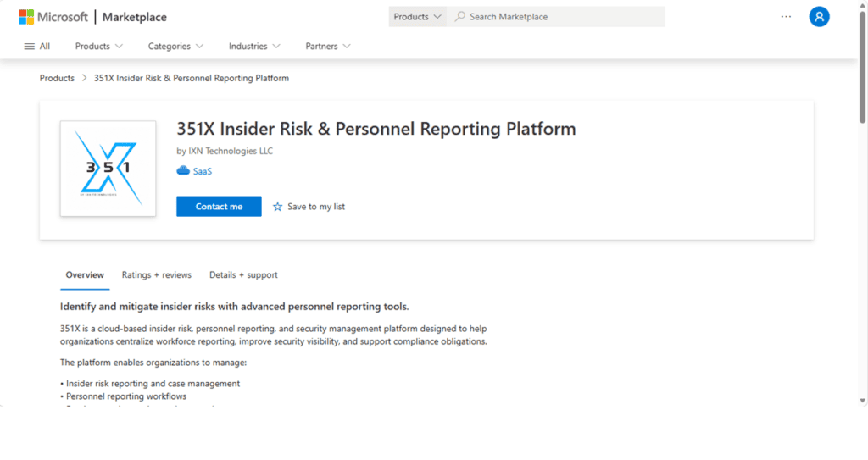Click 'The platform enables organizations to manage' text

[153, 363]
